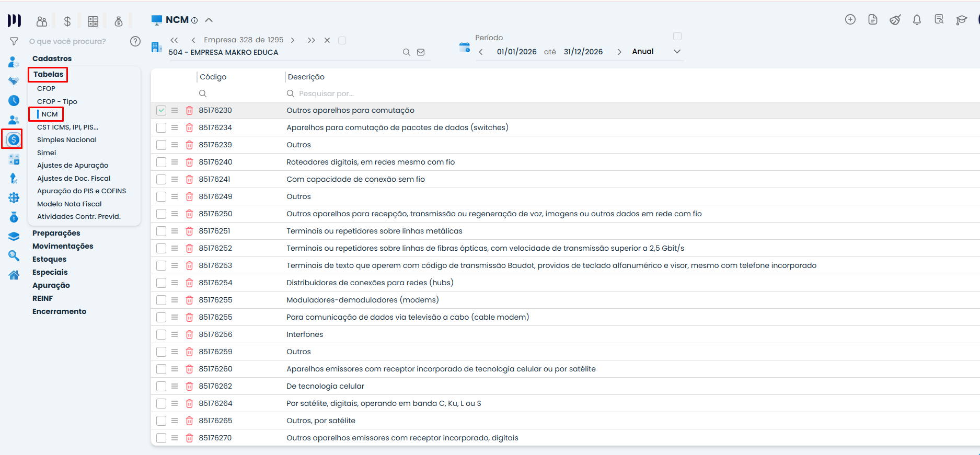Open the graduation cap training icon
Image resolution: width=980 pixels, height=455 pixels.
tap(962, 20)
